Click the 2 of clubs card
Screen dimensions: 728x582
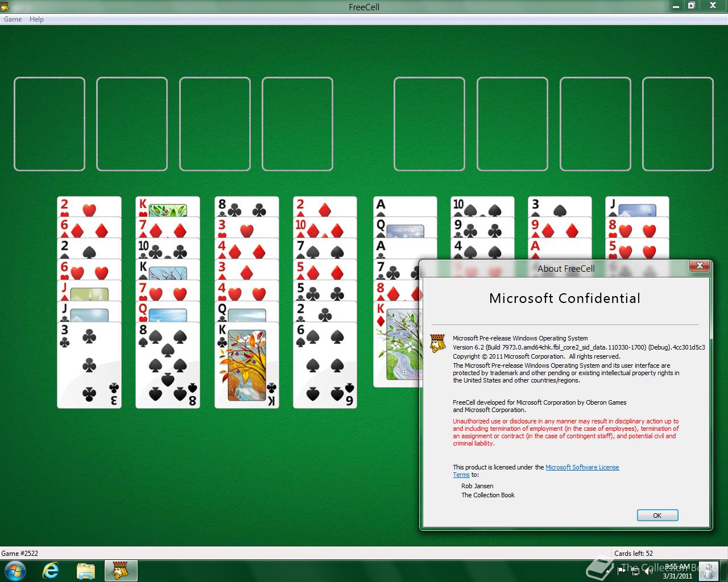click(325, 312)
